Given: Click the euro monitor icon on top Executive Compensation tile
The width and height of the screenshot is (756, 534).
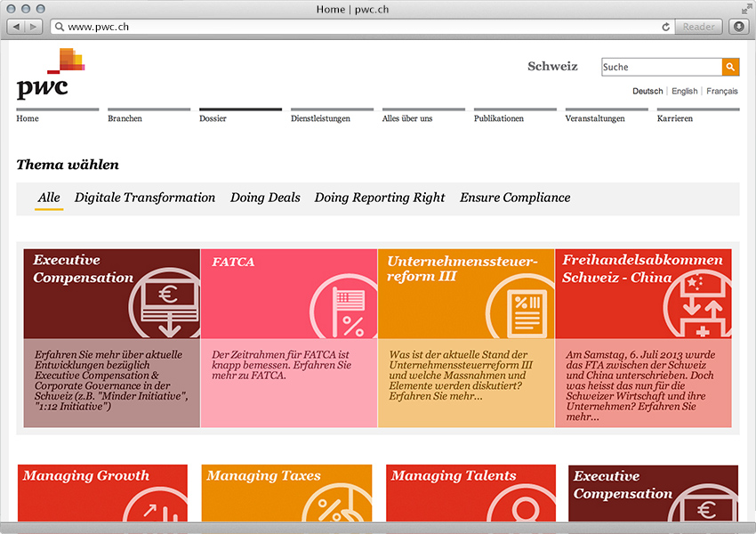Looking at the screenshot, I should click(165, 303).
